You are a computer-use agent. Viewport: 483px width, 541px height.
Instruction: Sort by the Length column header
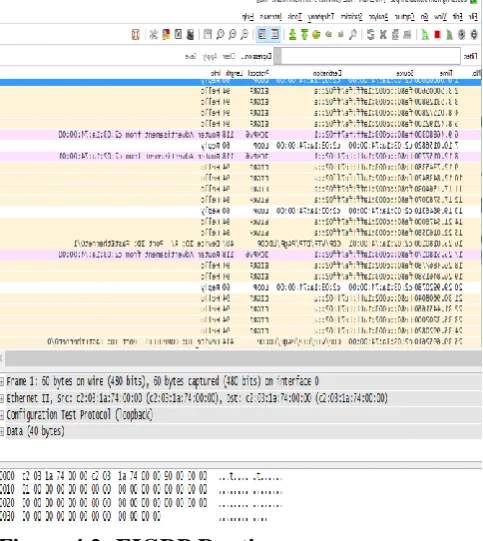234,73
